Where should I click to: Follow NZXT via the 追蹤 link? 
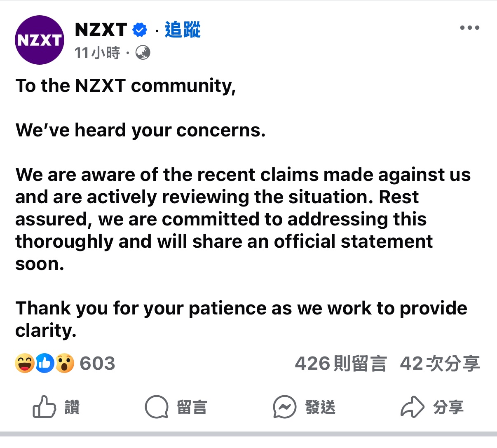(183, 30)
